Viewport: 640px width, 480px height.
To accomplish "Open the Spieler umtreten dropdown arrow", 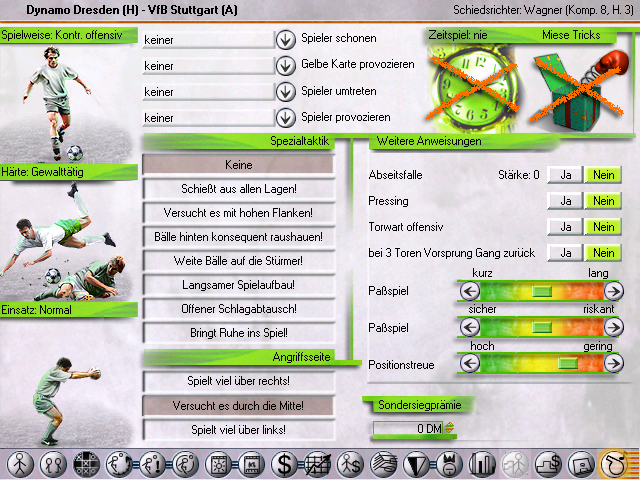I will click(285, 92).
